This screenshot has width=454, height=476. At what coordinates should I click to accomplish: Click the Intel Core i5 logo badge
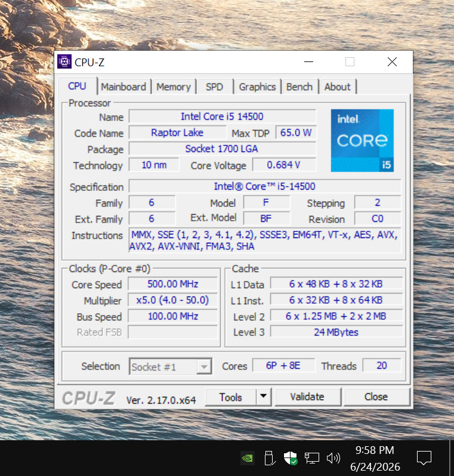[362, 141]
